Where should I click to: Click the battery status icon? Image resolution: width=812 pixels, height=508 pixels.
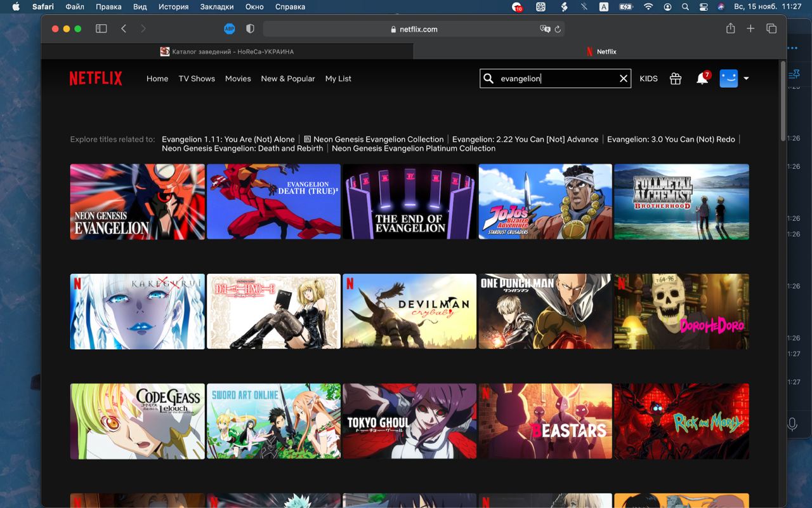click(x=625, y=6)
